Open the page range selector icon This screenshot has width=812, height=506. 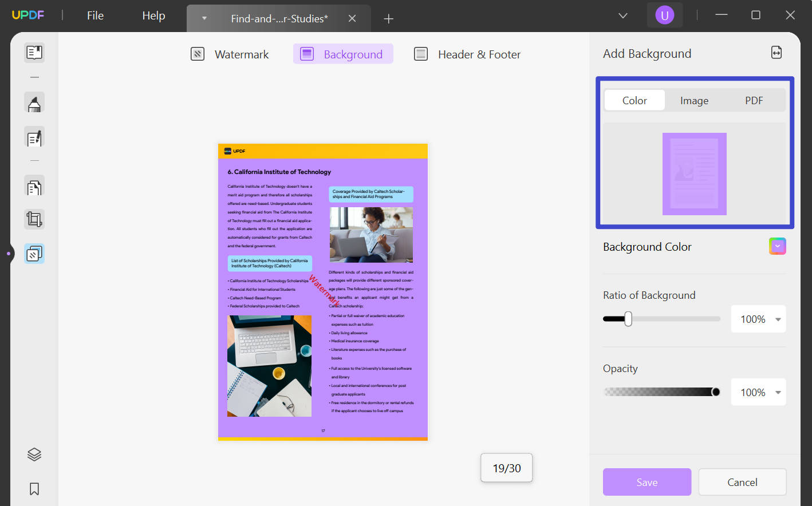tap(776, 52)
